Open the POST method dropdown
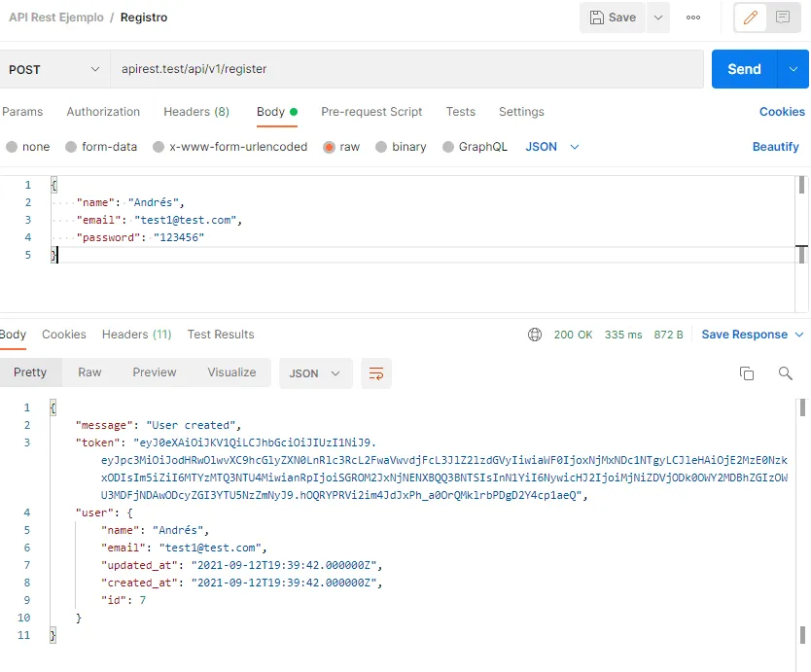The height and width of the screenshot is (672, 811). click(55, 69)
